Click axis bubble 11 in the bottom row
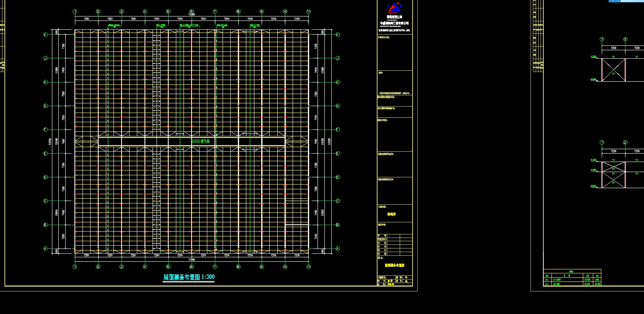This screenshot has height=314, width=644. point(308,267)
